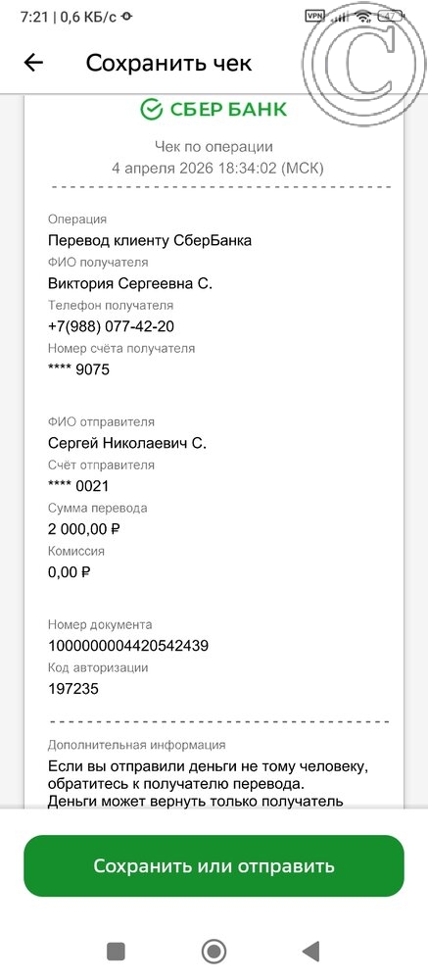The width and height of the screenshot is (428, 980).
Task: Tap the Дополнительная информация section text
Action: coord(137,745)
